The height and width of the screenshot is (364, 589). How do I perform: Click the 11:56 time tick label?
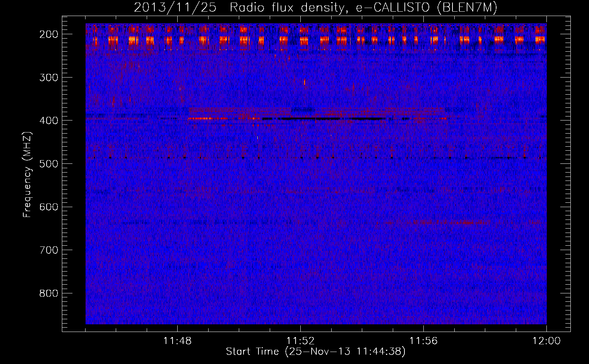(424, 341)
